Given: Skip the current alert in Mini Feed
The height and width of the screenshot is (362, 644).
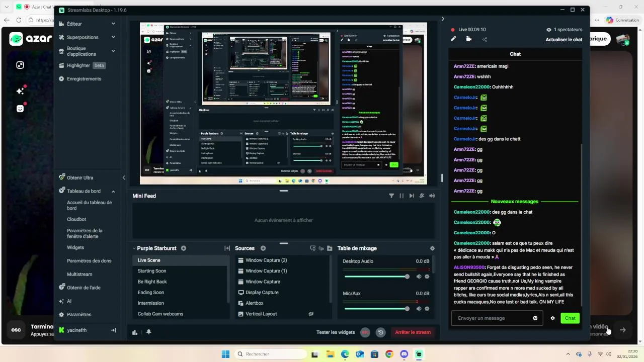Looking at the screenshot, I should [x=412, y=196].
